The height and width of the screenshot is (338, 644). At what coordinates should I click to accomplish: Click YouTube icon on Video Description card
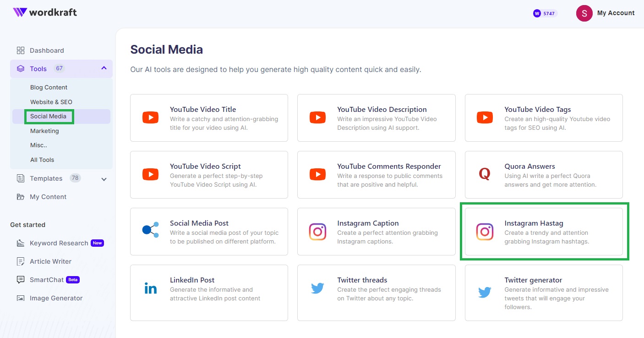click(x=317, y=118)
